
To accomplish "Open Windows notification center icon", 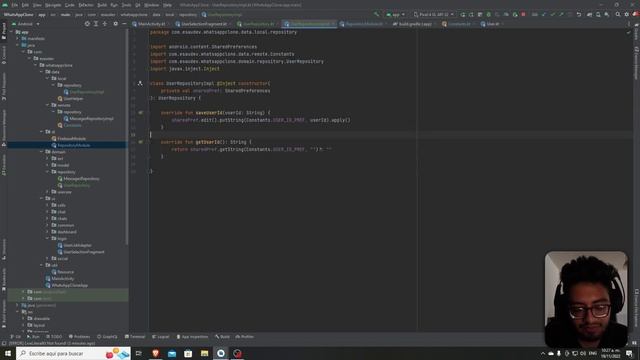I will [629, 353].
